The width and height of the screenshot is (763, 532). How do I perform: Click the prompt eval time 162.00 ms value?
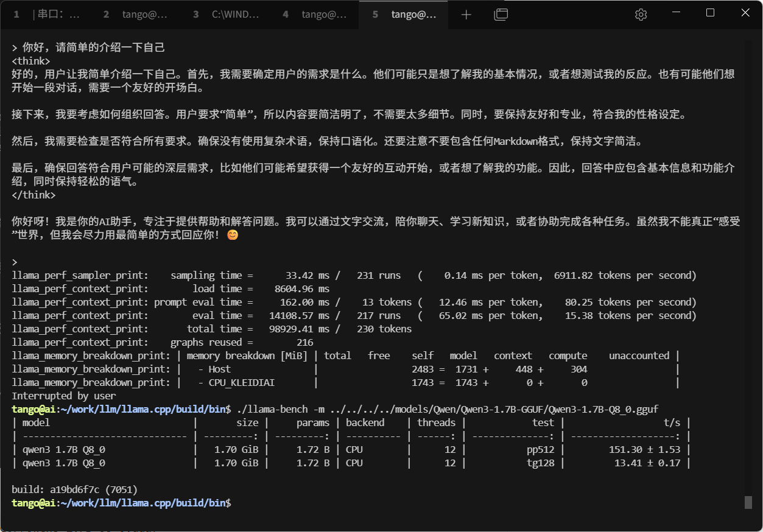[304, 302]
